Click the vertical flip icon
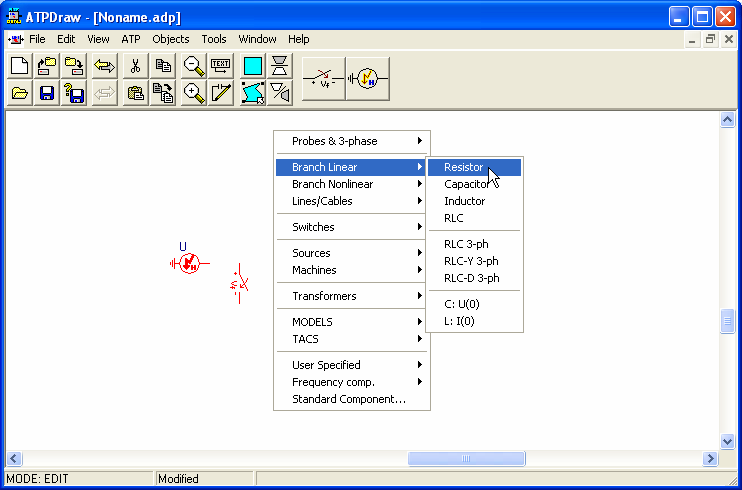The width and height of the screenshot is (742, 490). (280, 65)
